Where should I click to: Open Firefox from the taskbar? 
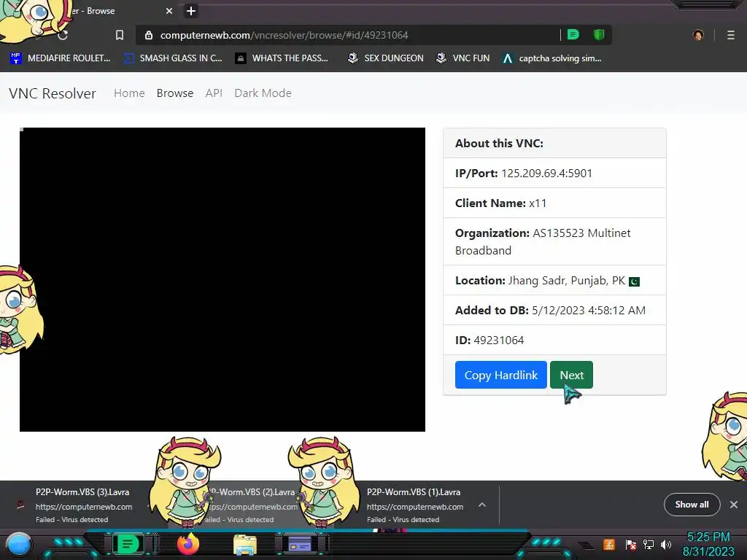tap(188, 544)
